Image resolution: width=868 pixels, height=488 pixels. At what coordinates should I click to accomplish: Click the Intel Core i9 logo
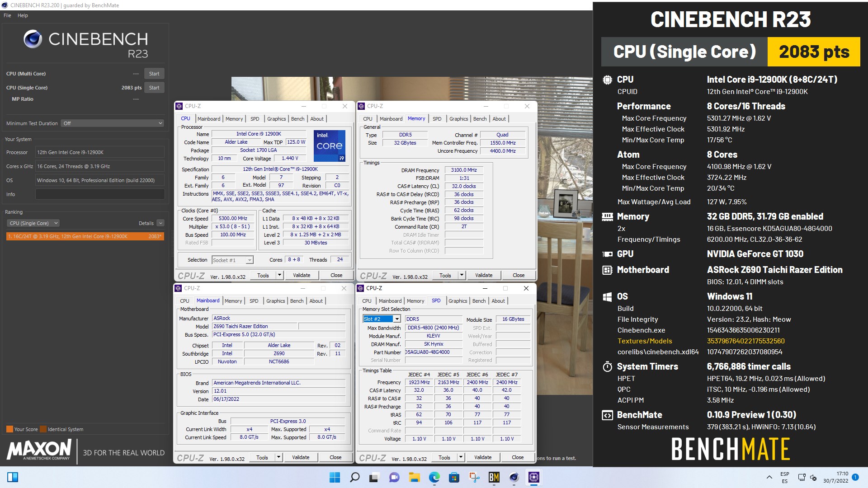click(x=330, y=145)
